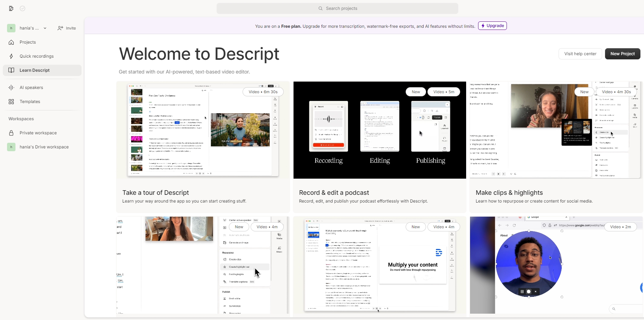Open the Record & edit podcast thumbnail
The width and height of the screenshot is (644, 320).
(380, 130)
